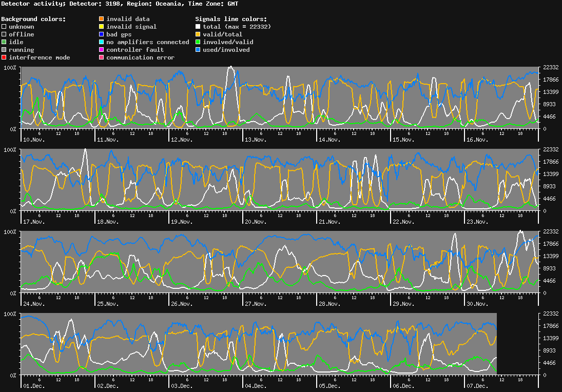Expand the 'Signals line colors' legend section
This screenshot has height=392, width=562.
[x=231, y=18]
